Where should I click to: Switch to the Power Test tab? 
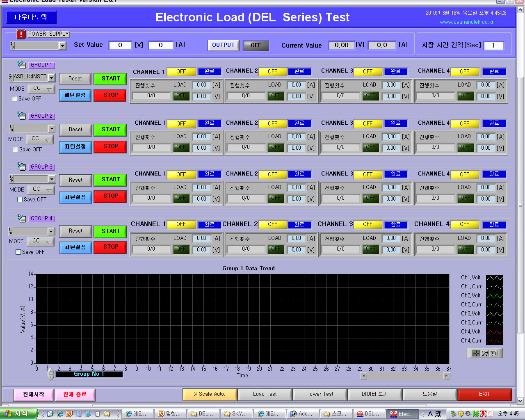(320, 394)
